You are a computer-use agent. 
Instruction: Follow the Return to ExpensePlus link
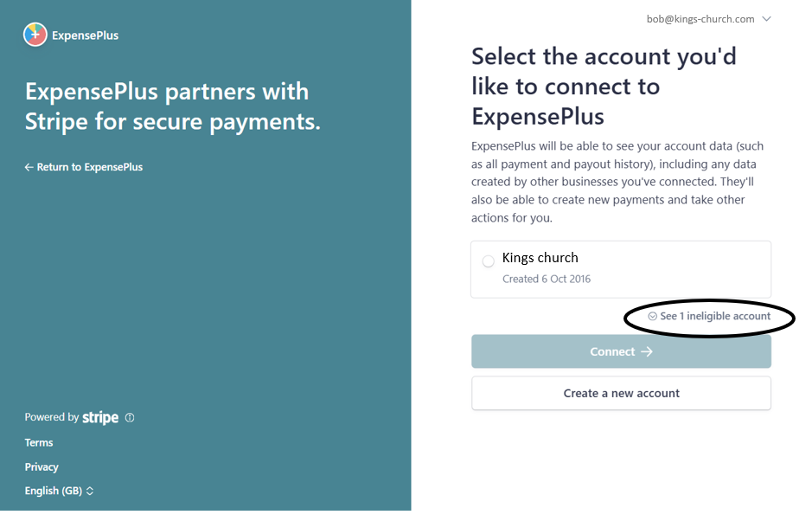[x=84, y=167]
